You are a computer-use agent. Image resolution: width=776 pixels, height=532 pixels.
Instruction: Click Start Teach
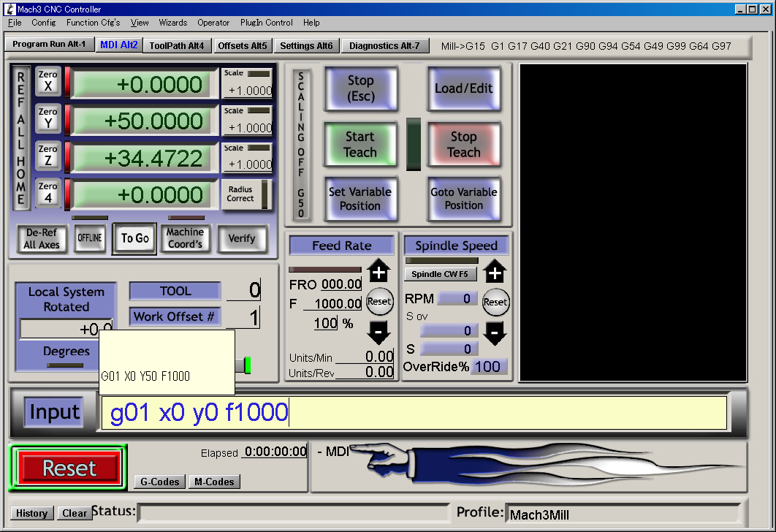[361, 144]
